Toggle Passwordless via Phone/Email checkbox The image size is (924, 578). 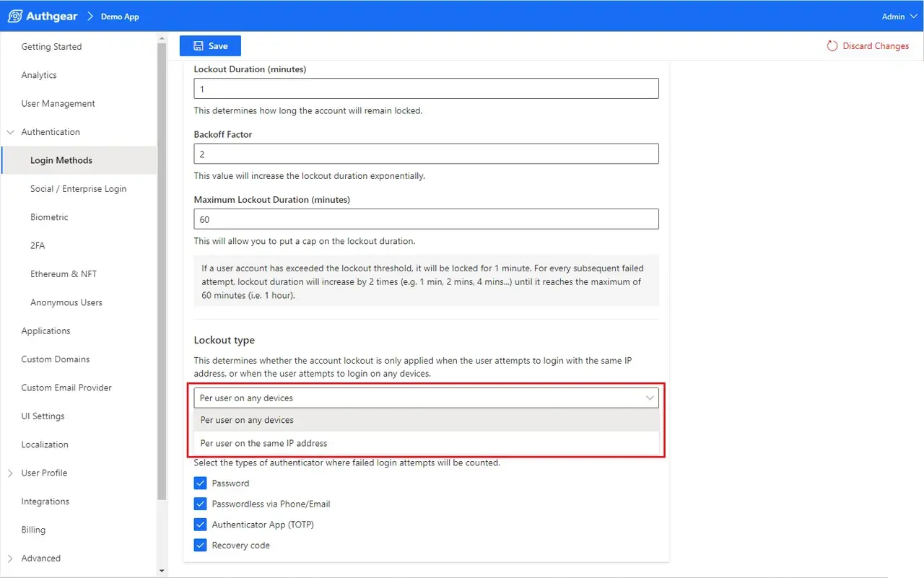click(x=201, y=504)
